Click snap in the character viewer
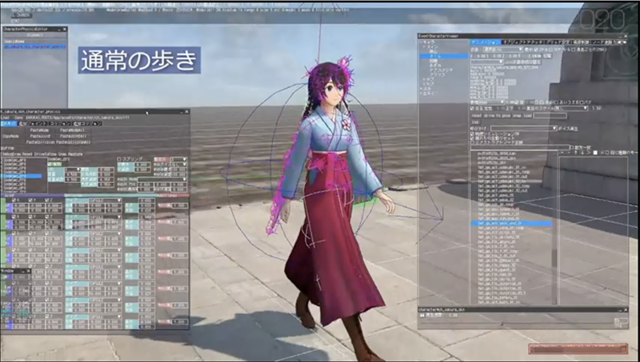640x362 pixels. click(x=518, y=115)
